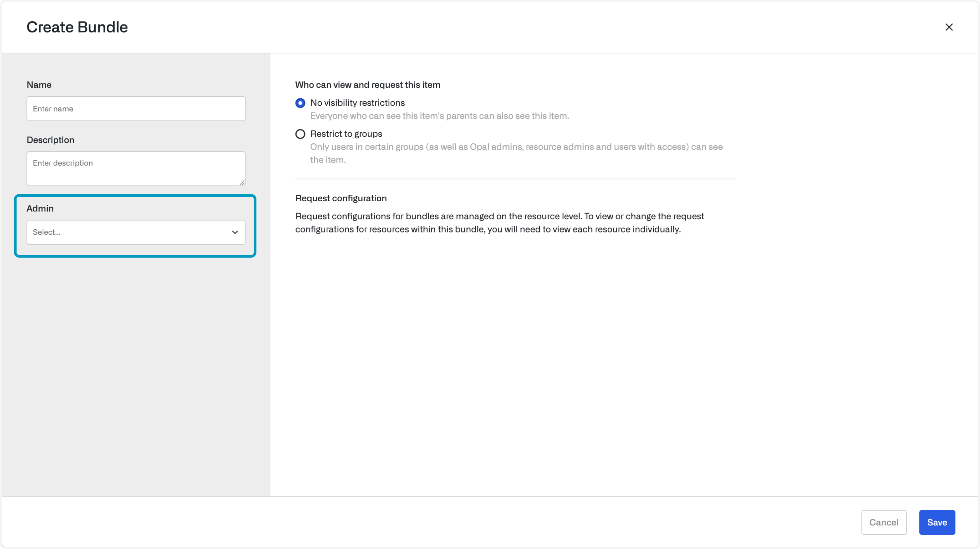The width and height of the screenshot is (980, 549).
Task: Click "Who can view and request" heading
Action: 367,85
